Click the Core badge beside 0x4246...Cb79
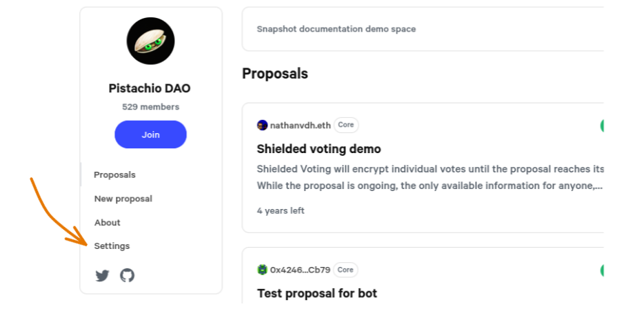The width and height of the screenshot is (644, 309). pyautogui.click(x=345, y=270)
